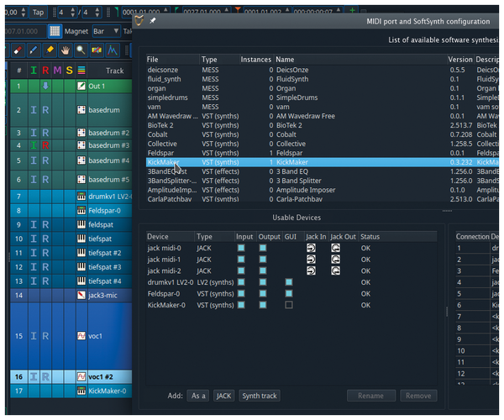This screenshot has height=420, width=504.
Task: Toggle record arm on voc1 track
Action: point(45,336)
